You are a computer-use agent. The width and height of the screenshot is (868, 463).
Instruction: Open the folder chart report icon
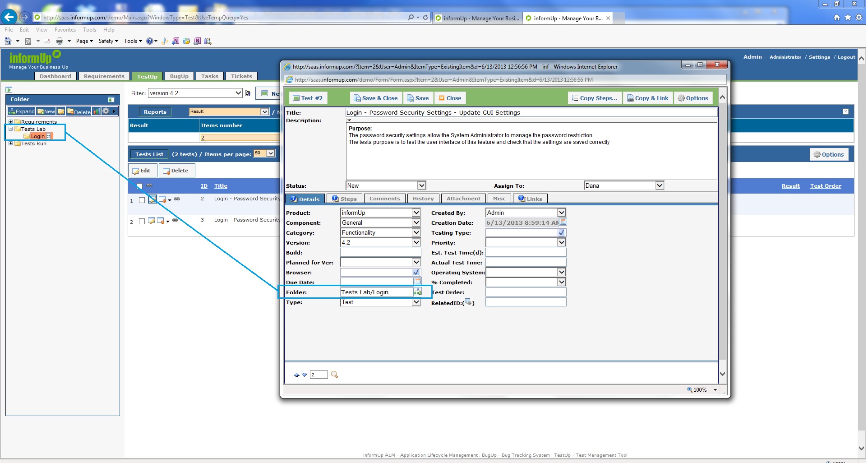point(96,111)
